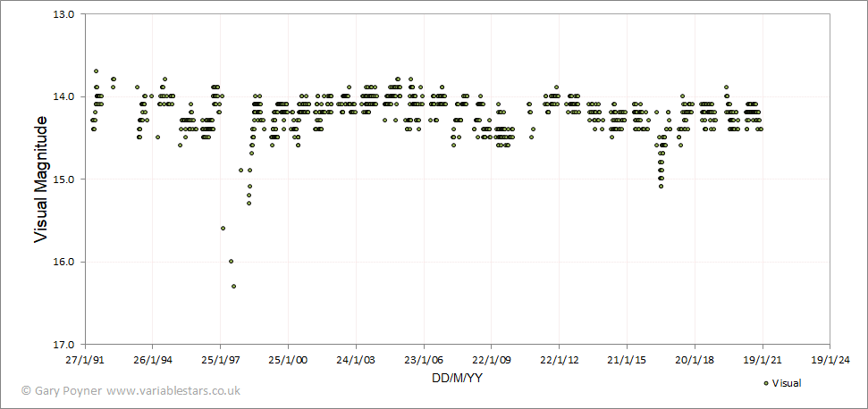Click the 26/1/94 date label
This screenshot has width=868, height=409.
pos(153,361)
